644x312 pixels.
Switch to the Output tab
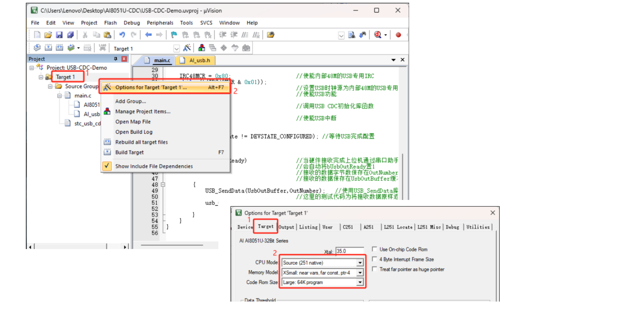click(x=286, y=227)
